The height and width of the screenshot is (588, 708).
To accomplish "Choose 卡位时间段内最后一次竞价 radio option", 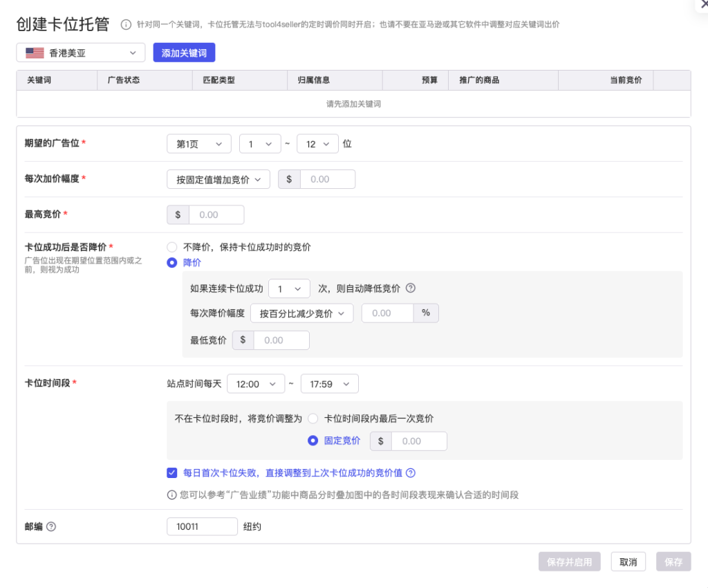I will 313,419.
